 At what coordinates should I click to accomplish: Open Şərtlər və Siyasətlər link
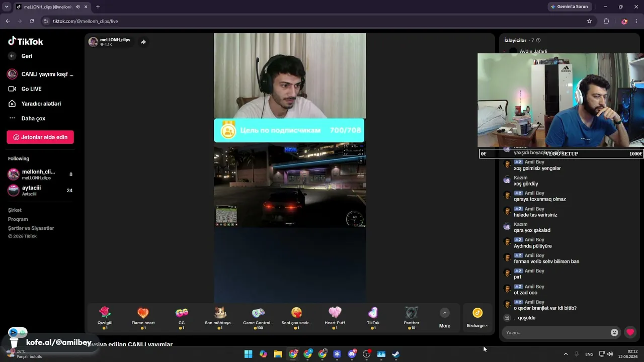click(x=31, y=228)
